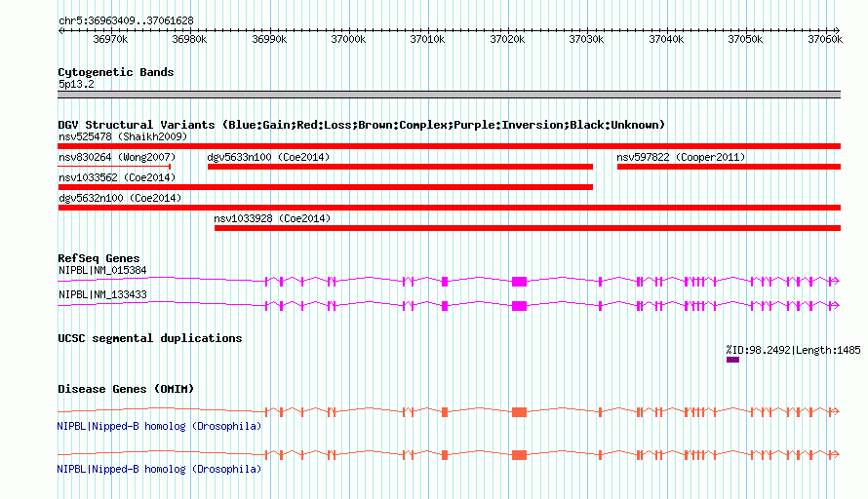
Task: Select the dgv5633n100 red variant bar
Action: pos(400,167)
